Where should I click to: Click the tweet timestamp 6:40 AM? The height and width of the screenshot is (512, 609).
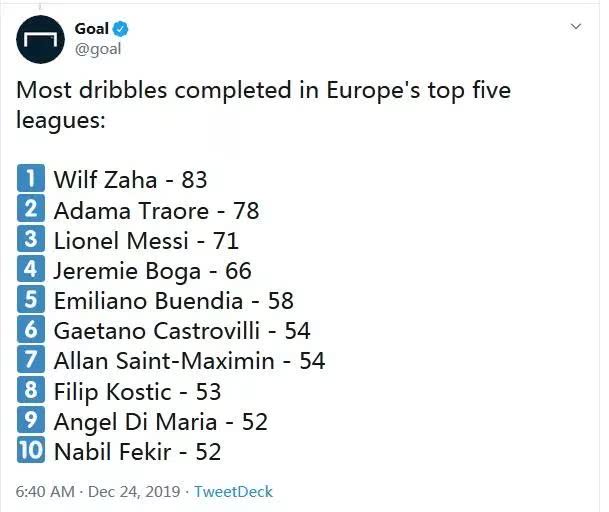click(x=45, y=491)
